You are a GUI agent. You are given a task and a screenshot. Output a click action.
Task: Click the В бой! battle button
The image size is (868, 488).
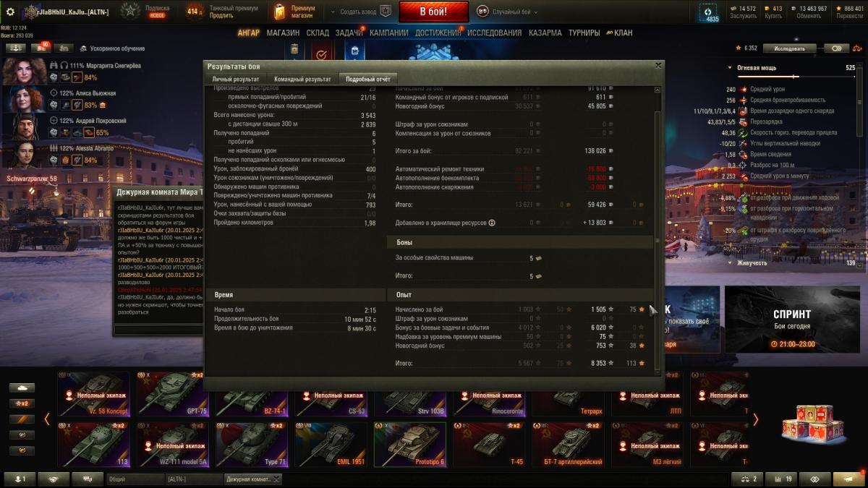[434, 12]
